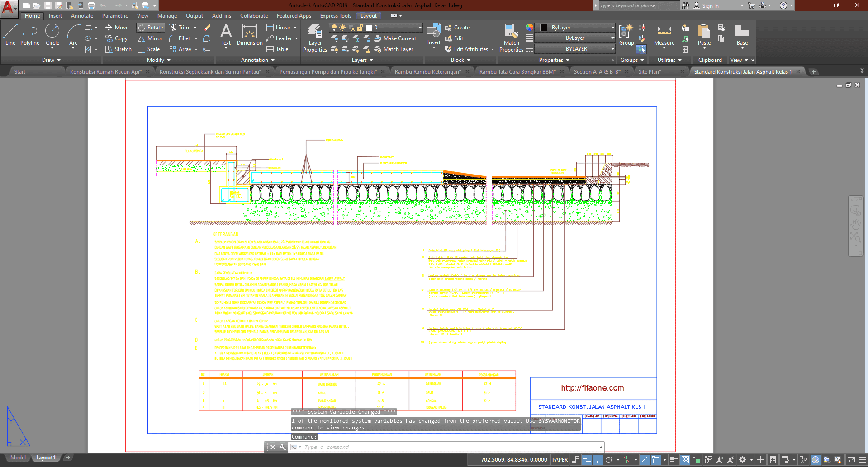
Task: Open the Annotate ribbon tab
Action: click(x=82, y=16)
